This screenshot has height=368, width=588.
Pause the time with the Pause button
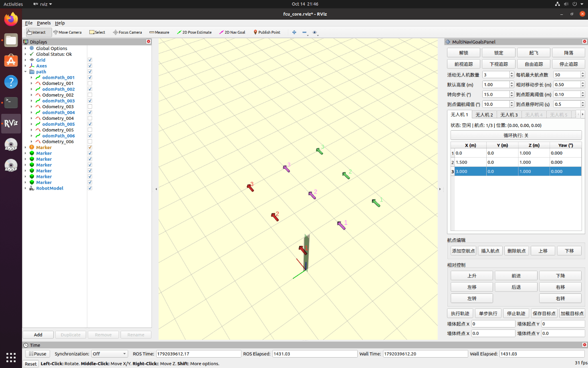[38, 354]
